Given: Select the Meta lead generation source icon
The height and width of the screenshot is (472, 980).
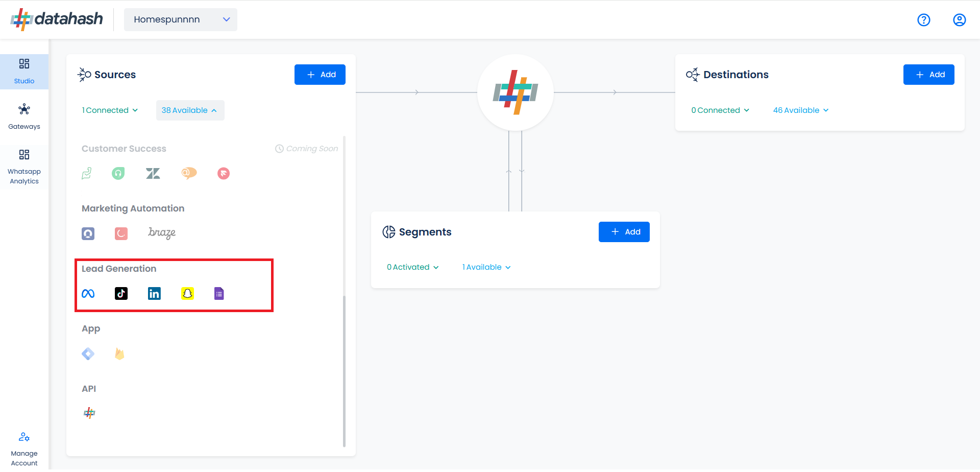Looking at the screenshot, I should [88, 294].
